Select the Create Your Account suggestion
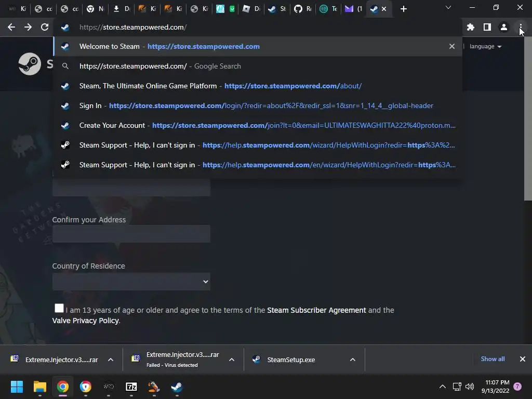 coord(258,125)
